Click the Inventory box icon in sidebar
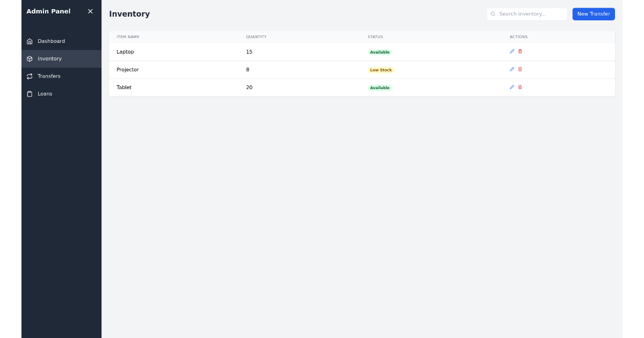Screen dimensions: 644x338 tap(30, 58)
